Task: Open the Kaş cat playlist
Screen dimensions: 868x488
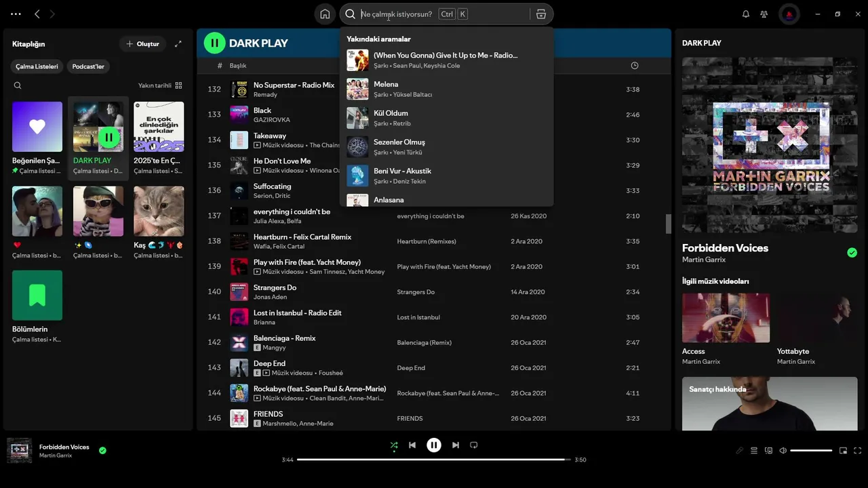Action: (x=159, y=222)
